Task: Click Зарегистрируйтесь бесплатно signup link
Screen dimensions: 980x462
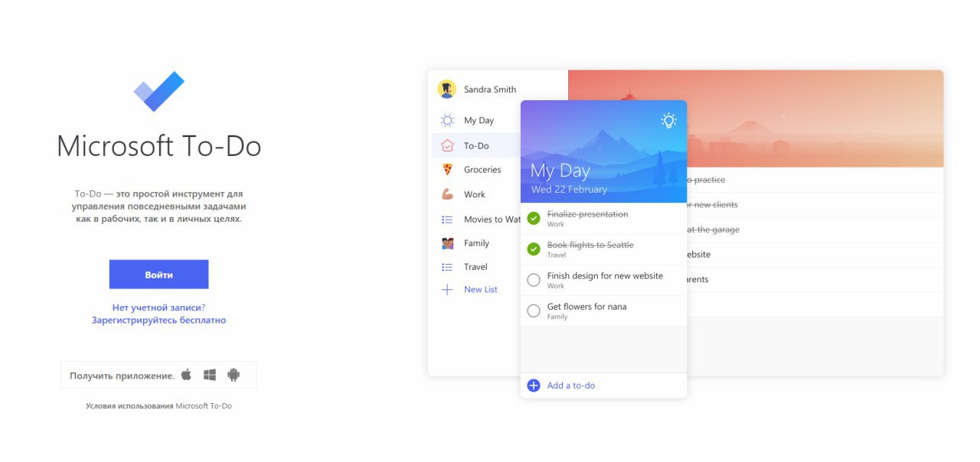Action: [158, 320]
